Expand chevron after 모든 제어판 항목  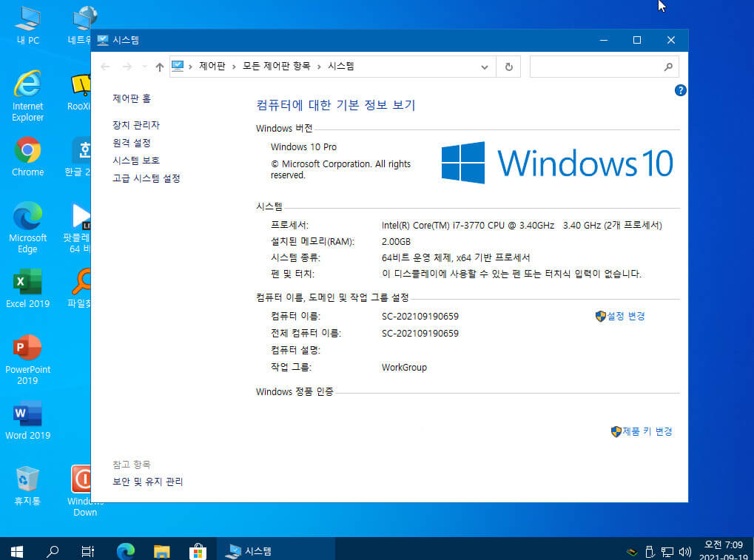pos(318,67)
